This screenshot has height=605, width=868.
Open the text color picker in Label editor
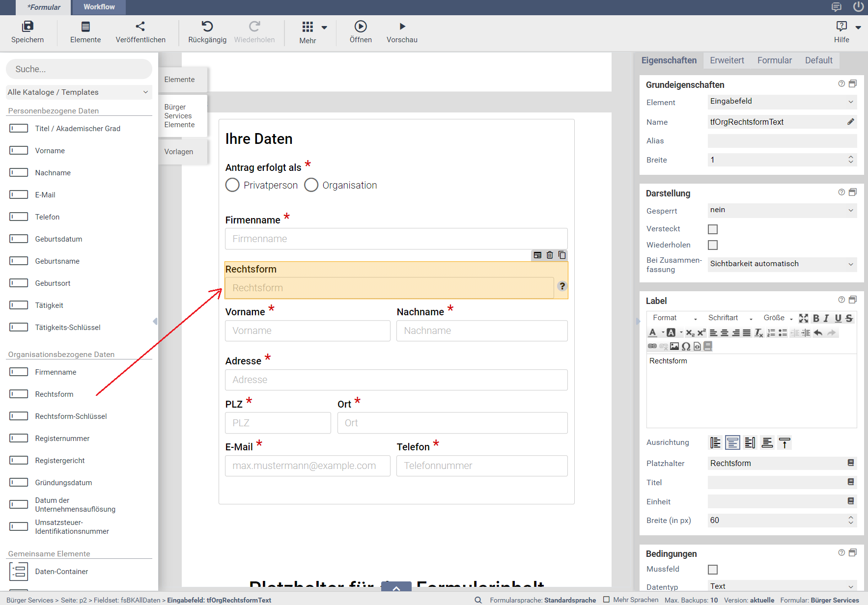coord(653,333)
